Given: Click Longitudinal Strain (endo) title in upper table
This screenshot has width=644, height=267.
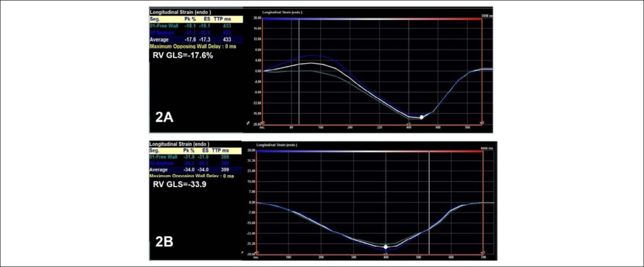Looking at the screenshot, I should click(179, 12).
